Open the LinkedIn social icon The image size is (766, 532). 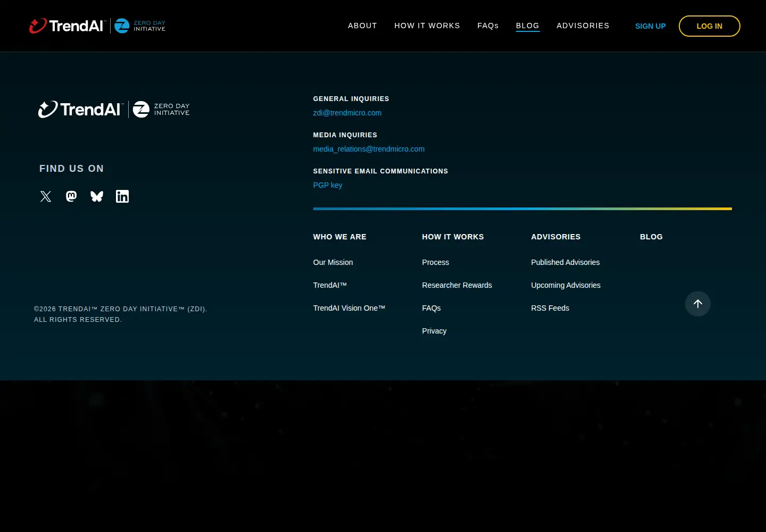122,196
